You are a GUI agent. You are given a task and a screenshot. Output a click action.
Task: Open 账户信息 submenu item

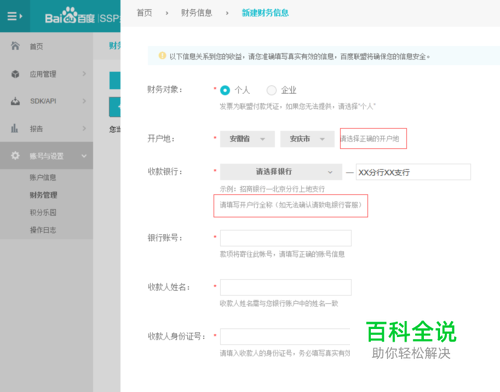43,177
